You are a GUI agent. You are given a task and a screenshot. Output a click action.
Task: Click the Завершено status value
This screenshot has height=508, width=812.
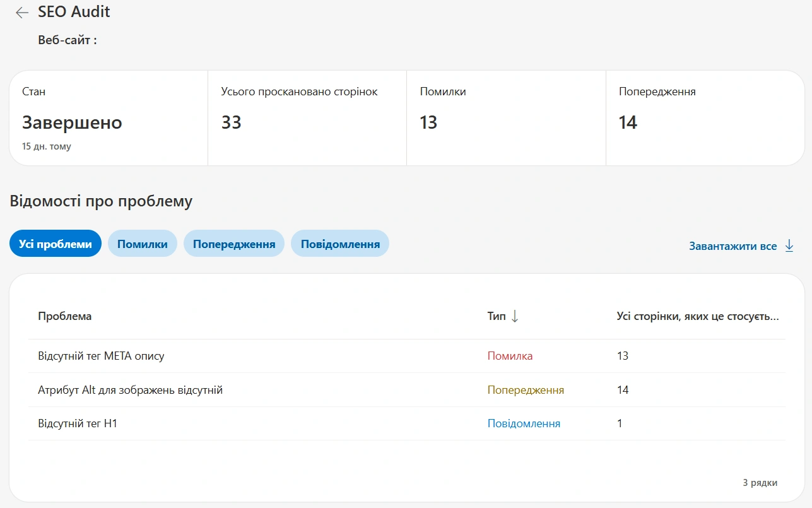coord(72,122)
